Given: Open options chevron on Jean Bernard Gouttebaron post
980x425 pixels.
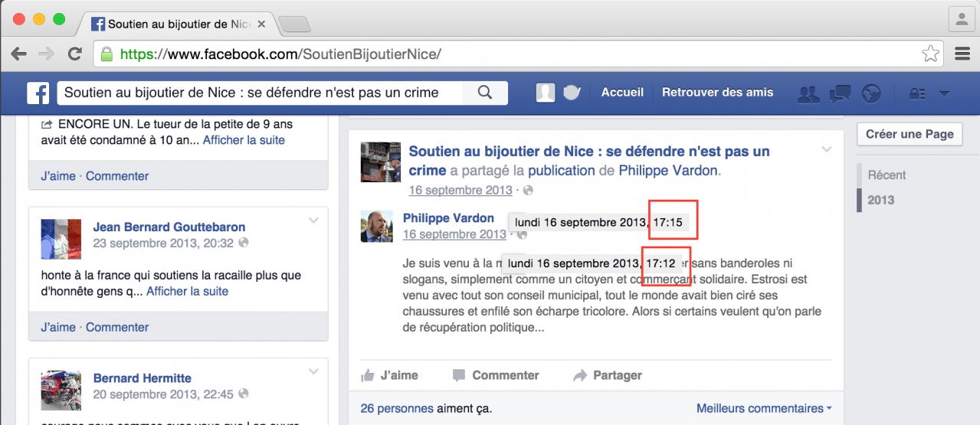Looking at the screenshot, I should (313, 221).
